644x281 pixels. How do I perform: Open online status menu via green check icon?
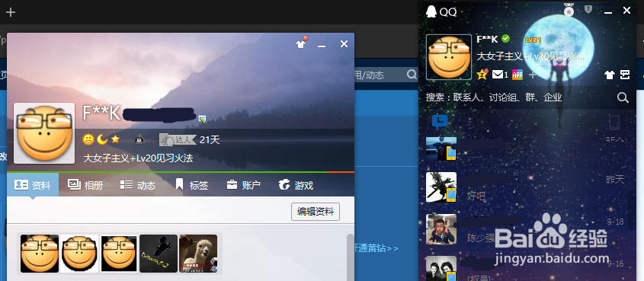pos(506,39)
